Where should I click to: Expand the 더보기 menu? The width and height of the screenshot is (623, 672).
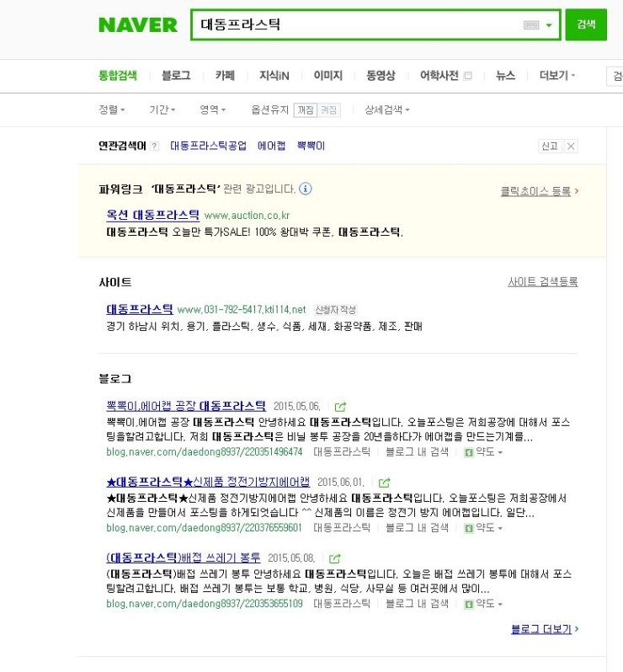click(556, 76)
